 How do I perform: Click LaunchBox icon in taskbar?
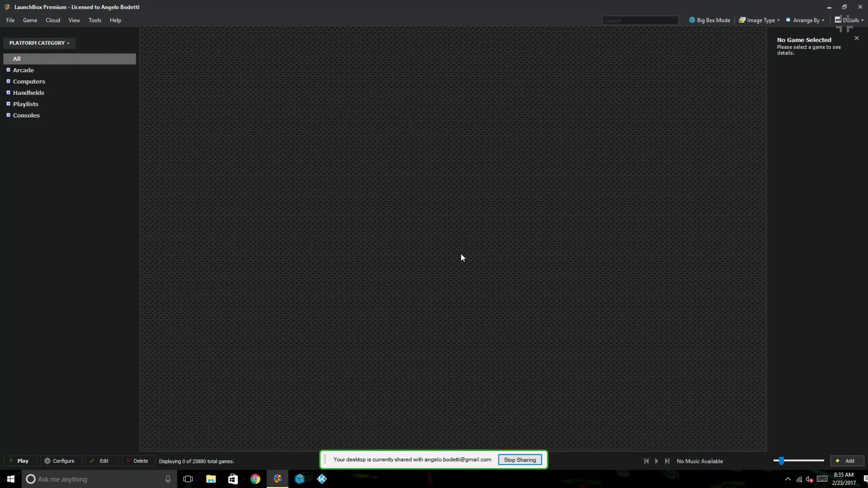click(278, 479)
